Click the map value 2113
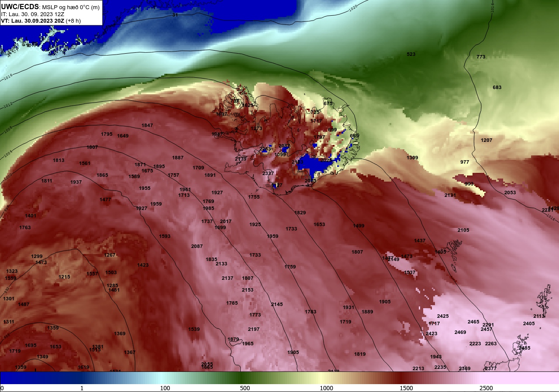 point(539,316)
